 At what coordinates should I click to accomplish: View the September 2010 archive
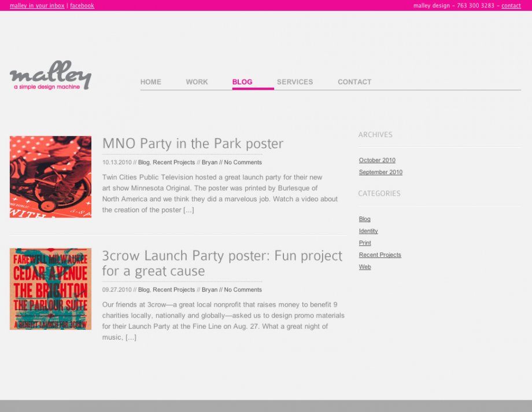click(x=380, y=172)
